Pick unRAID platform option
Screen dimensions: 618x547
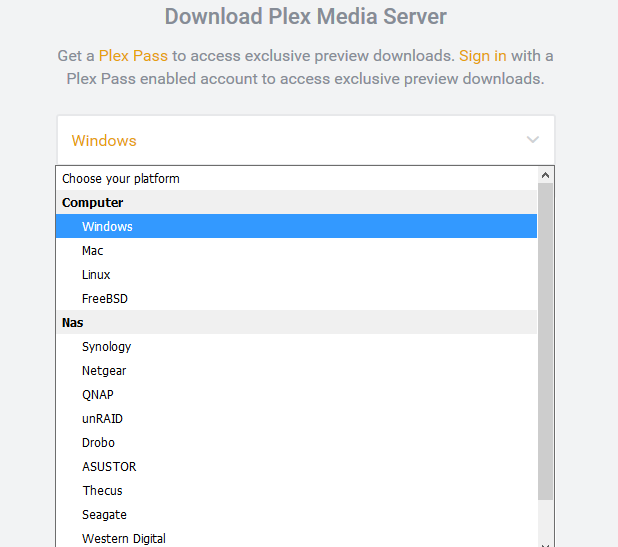coord(102,419)
